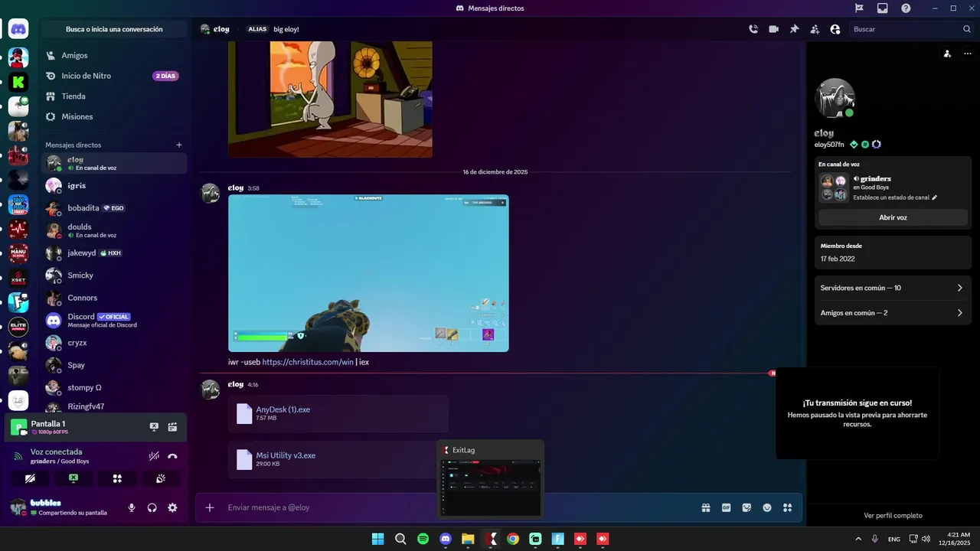
Task: Open the Fortnite screenshot image from eloy
Action: point(368,273)
